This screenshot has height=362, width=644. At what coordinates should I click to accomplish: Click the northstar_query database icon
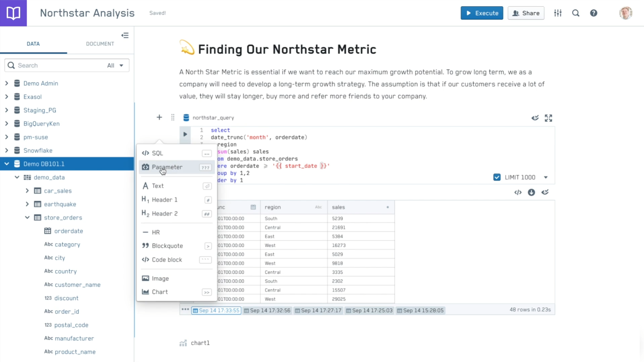tap(186, 117)
